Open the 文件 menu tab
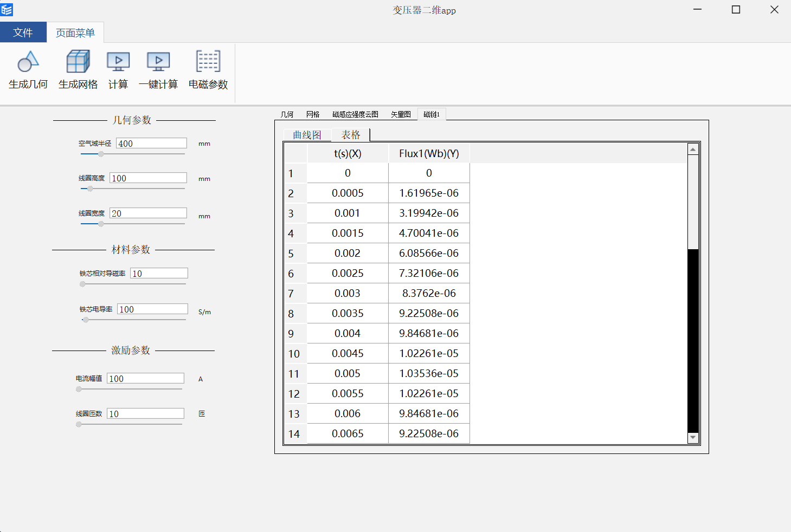Viewport: 791px width, 532px height. [x=23, y=33]
